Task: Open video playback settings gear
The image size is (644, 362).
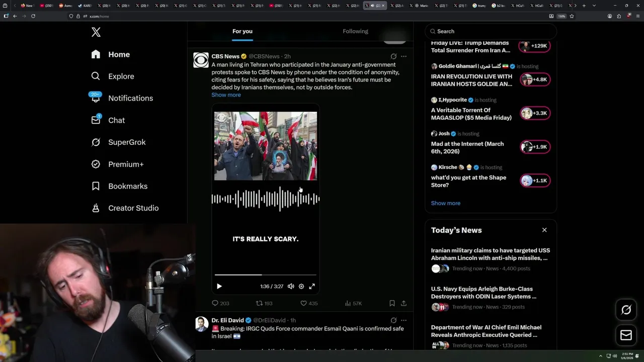Action: pyautogui.click(x=301, y=286)
